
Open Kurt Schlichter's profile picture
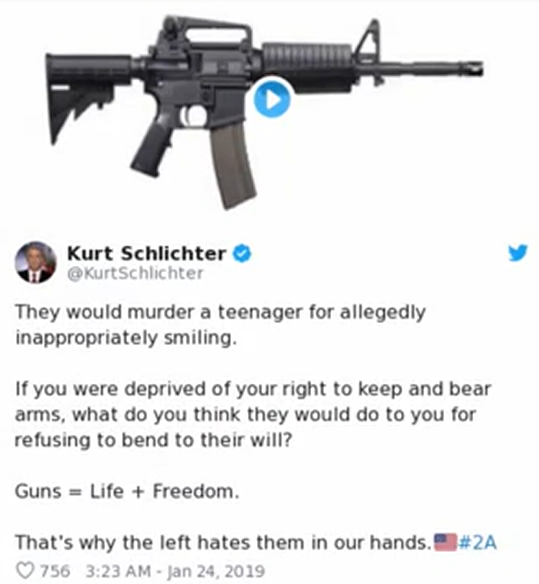[36, 263]
